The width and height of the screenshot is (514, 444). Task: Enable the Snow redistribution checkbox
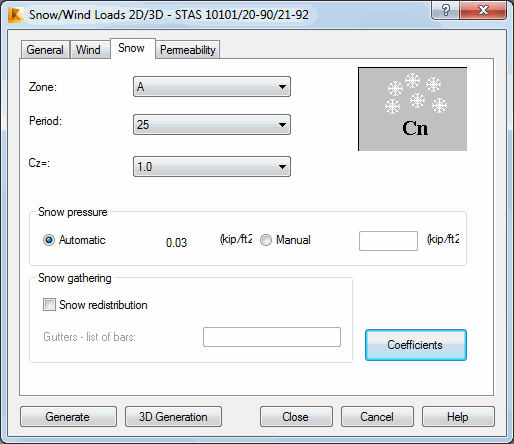pyautogui.click(x=49, y=305)
